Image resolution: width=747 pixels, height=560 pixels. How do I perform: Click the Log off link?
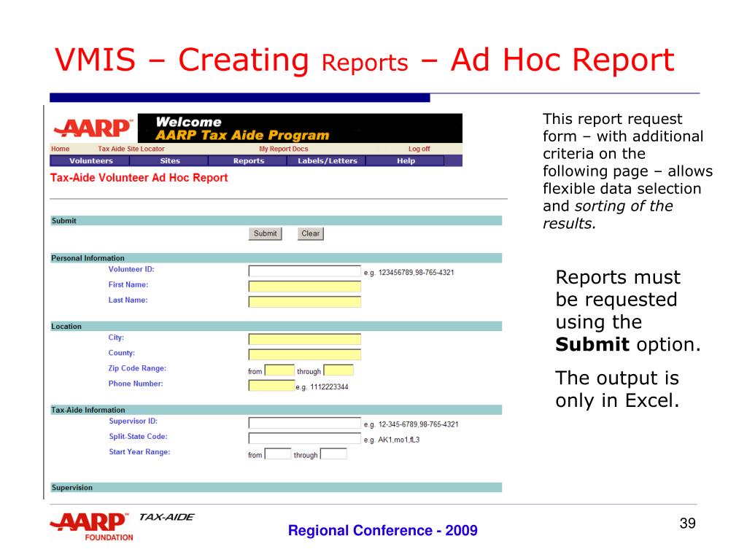[419, 149]
